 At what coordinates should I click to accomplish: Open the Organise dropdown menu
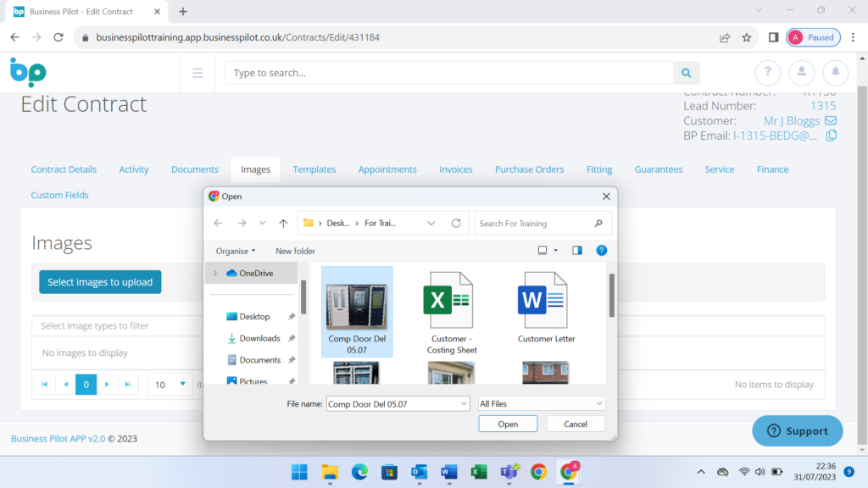235,251
